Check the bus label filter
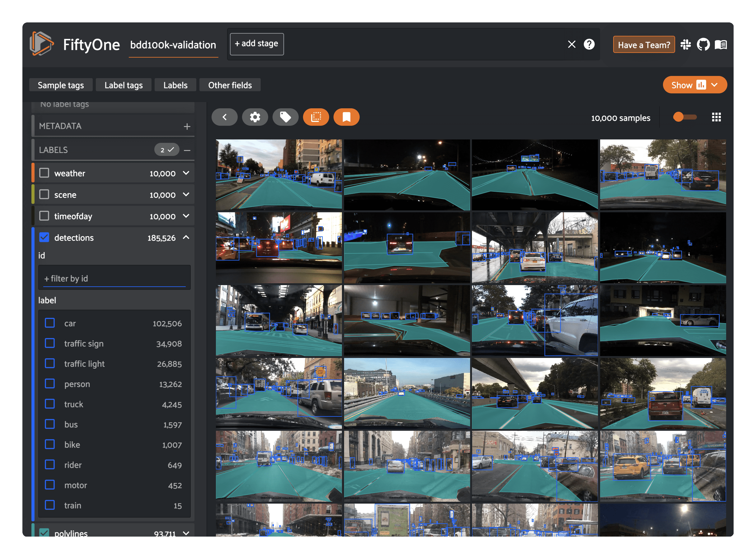The width and height of the screenshot is (756, 559). click(x=50, y=424)
